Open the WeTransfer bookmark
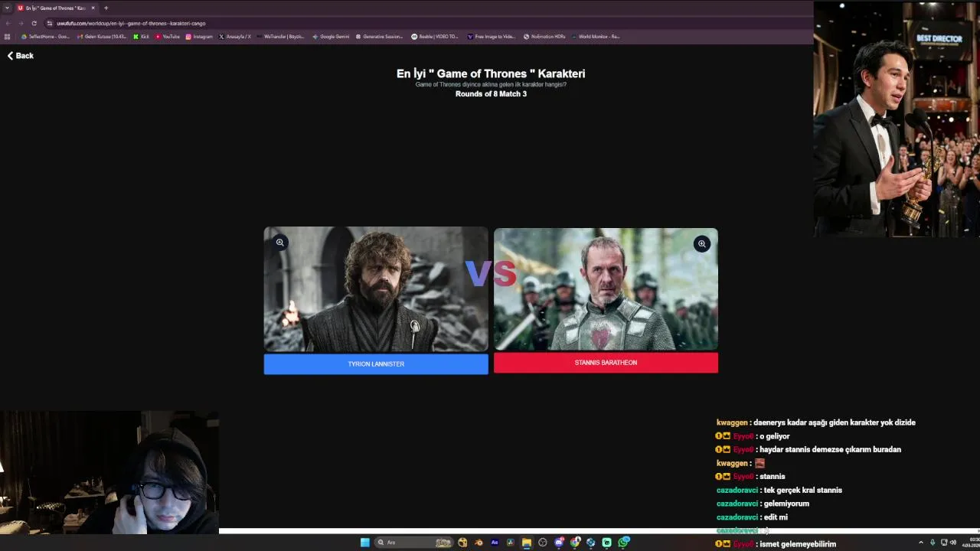The width and height of the screenshot is (980, 551). 280,37
